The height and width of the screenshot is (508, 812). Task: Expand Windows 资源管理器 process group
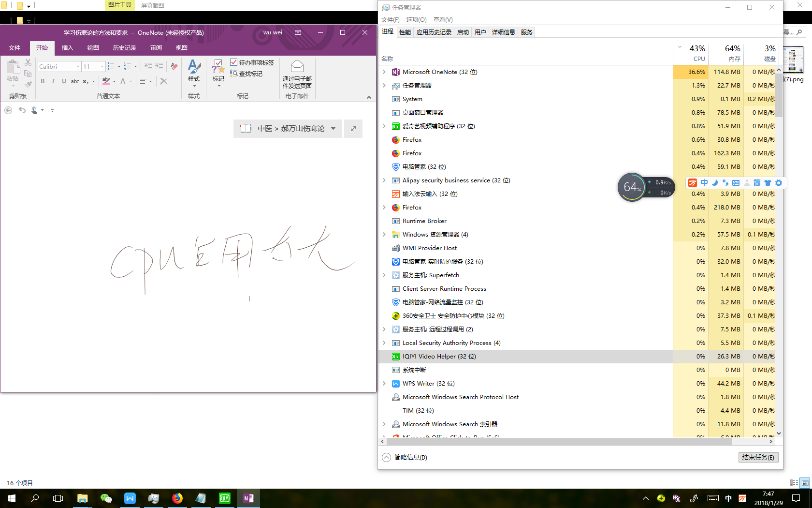coord(384,235)
